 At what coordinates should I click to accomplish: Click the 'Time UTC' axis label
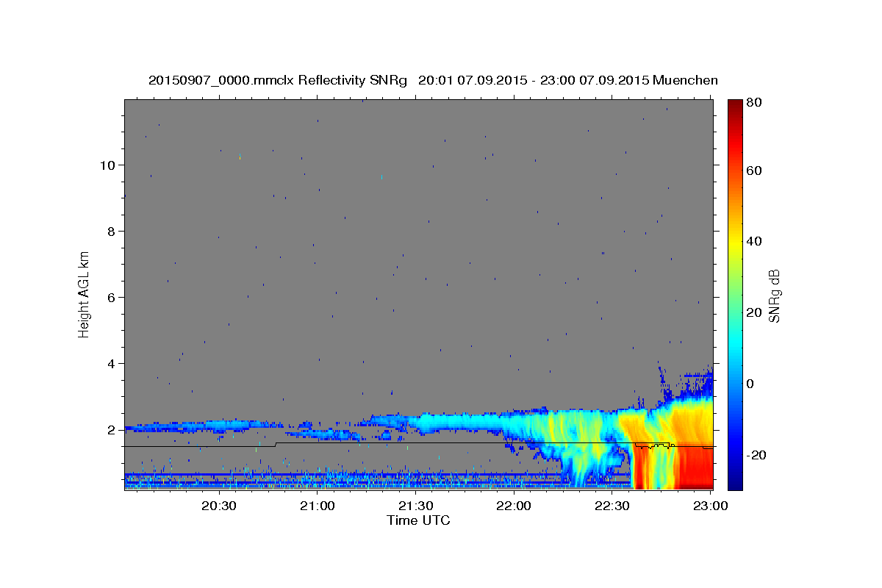pos(418,520)
